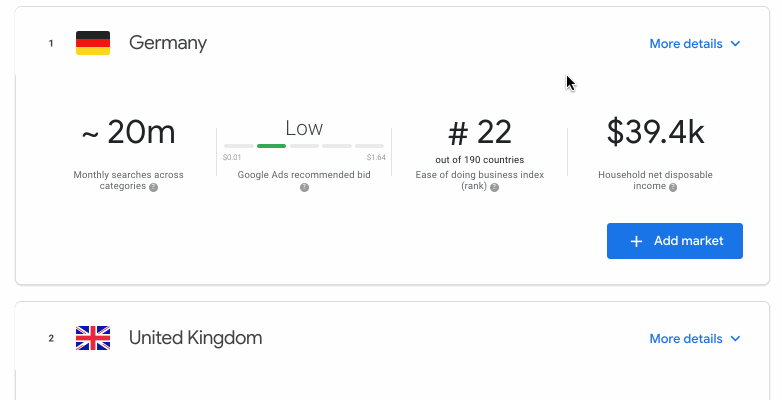Expand Germany details using the chevron arrow
The image size is (782, 400).
[x=736, y=44]
